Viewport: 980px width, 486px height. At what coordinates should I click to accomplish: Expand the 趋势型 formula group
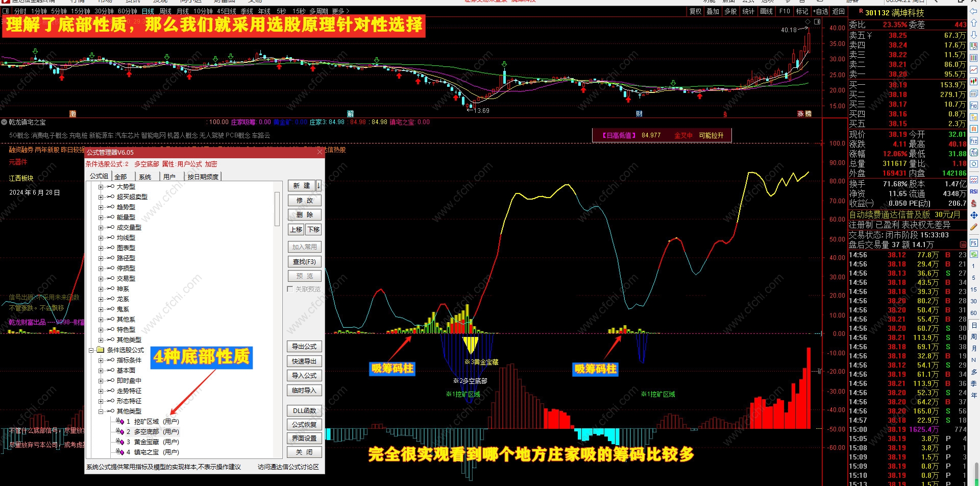101,207
